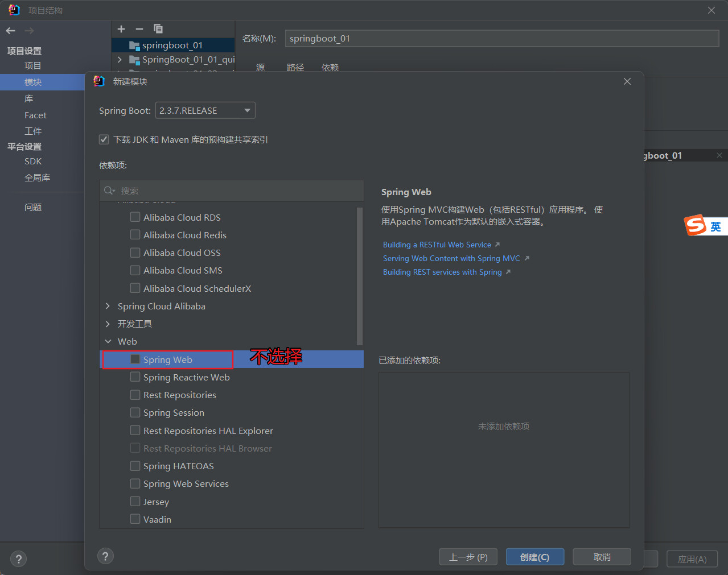728x575 pixels.
Task: Expand the Spring Cloud Alibaba group
Action: click(108, 306)
